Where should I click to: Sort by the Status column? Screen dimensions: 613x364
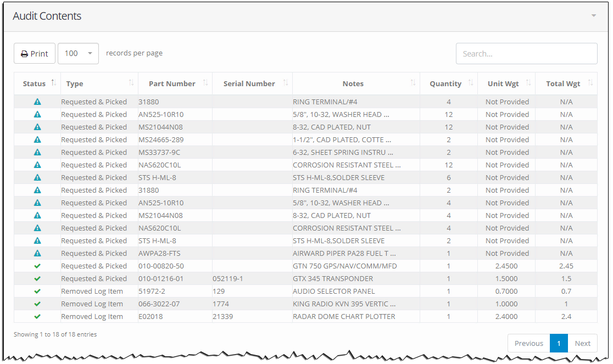tap(37, 83)
